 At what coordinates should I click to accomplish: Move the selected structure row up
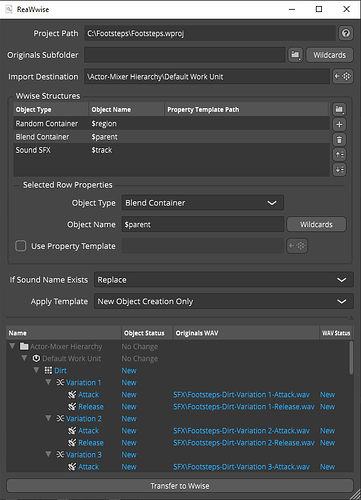tap(339, 154)
